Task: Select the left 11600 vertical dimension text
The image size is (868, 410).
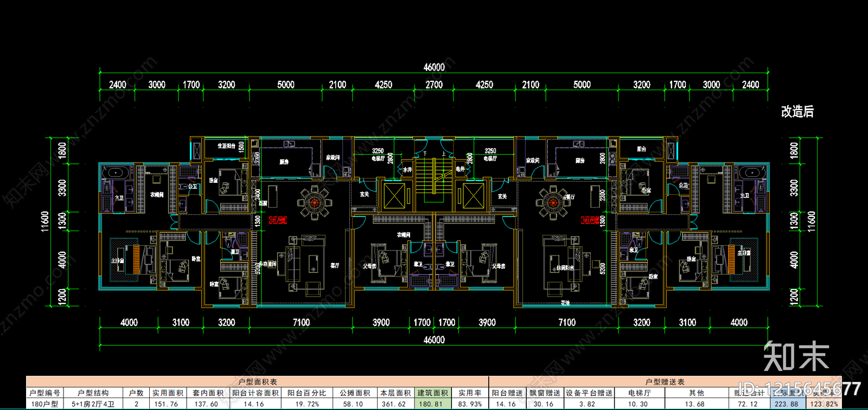Action: coord(46,221)
